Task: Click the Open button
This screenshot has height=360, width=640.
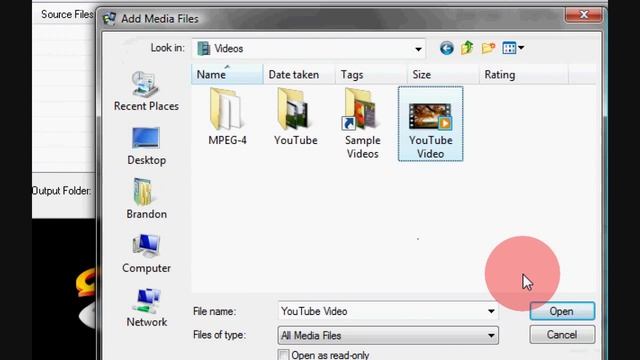Action: click(562, 311)
